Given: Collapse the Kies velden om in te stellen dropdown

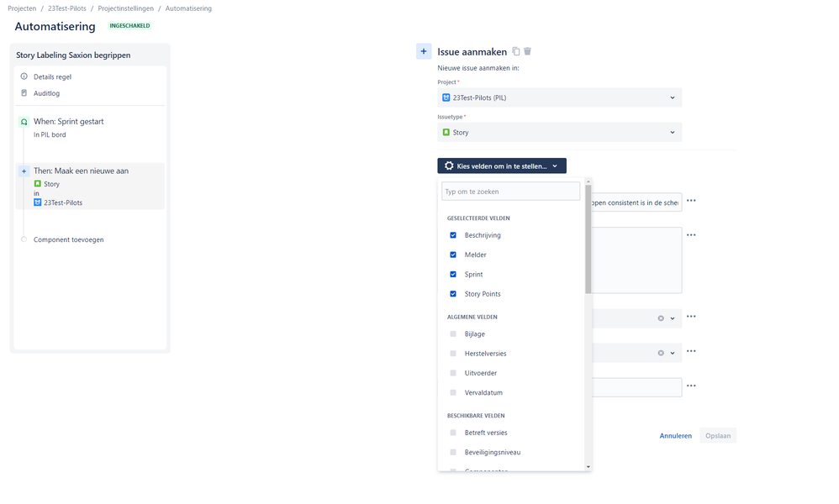Looking at the screenshot, I should pos(502,165).
